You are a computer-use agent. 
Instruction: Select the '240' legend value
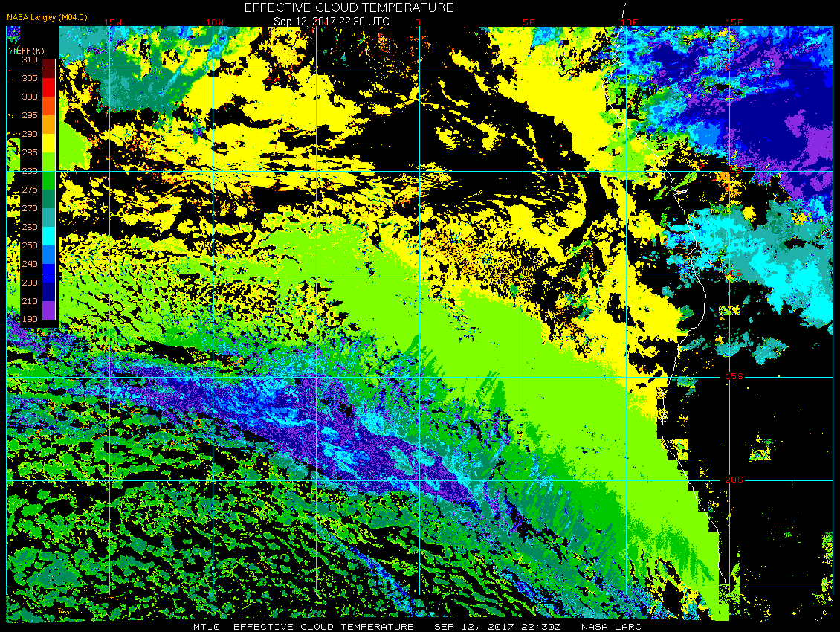(30, 264)
